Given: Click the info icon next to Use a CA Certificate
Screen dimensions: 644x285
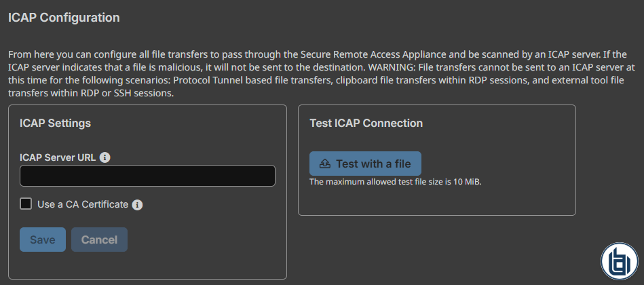Looking at the screenshot, I should [137, 204].
